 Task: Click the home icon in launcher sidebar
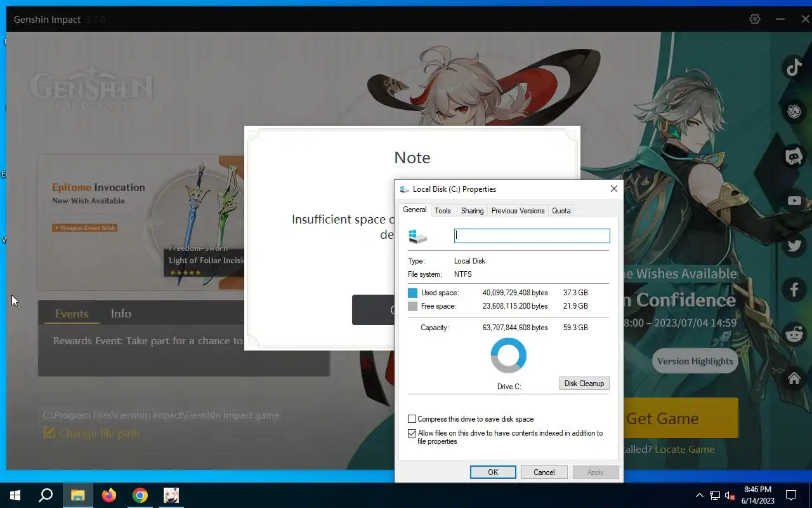[794, 378]
